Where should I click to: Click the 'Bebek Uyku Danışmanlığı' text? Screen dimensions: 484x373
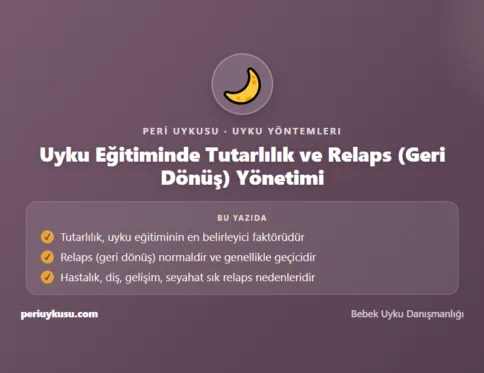407,314
